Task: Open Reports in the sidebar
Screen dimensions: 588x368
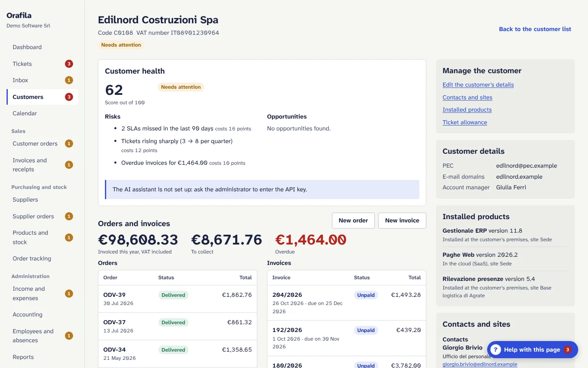Action: (42, 357)
